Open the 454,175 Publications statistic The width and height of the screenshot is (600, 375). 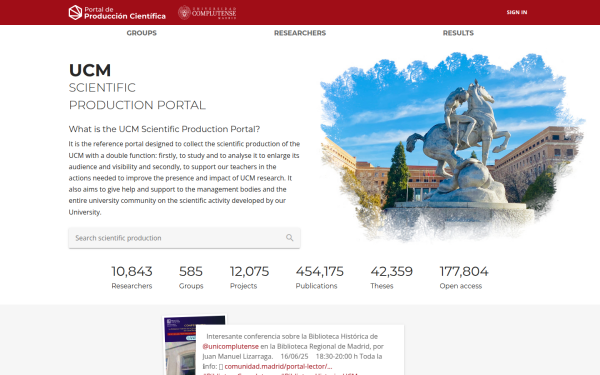[x=320, y=277]
